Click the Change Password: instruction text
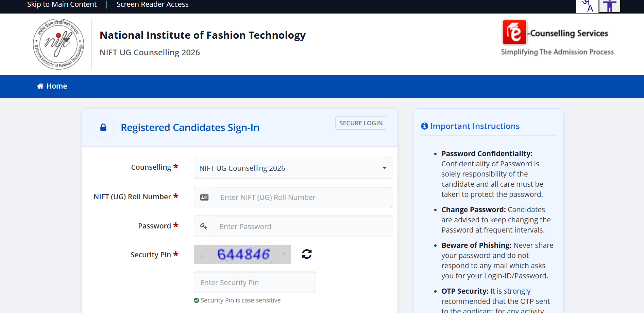This screenshot has width=644, height=313. coord(474,210)
